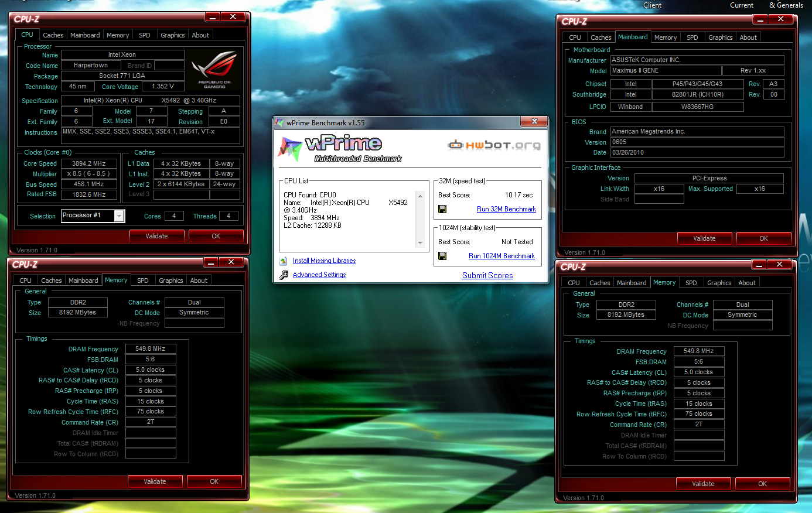Click OK in bottom-right CPU-Z Memory window
This screenshot has width=812, height=513.
tap(762, 484)
